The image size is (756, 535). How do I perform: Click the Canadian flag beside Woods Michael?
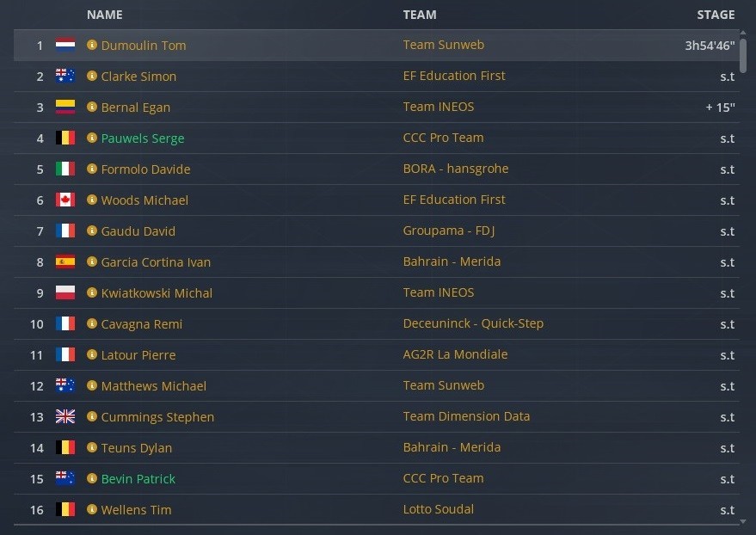(x=65, y=200)
